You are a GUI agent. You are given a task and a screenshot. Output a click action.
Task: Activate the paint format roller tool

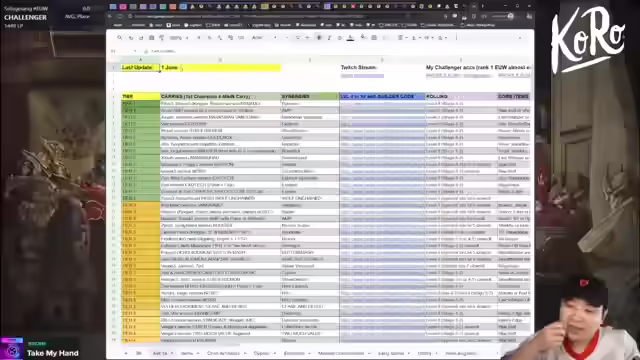click(162, 38)
